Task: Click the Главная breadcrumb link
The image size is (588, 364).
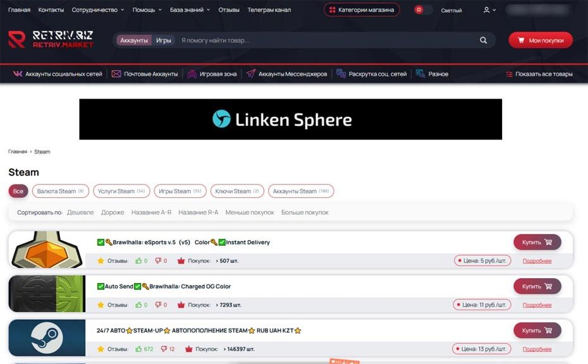Action: pos(18,152)
